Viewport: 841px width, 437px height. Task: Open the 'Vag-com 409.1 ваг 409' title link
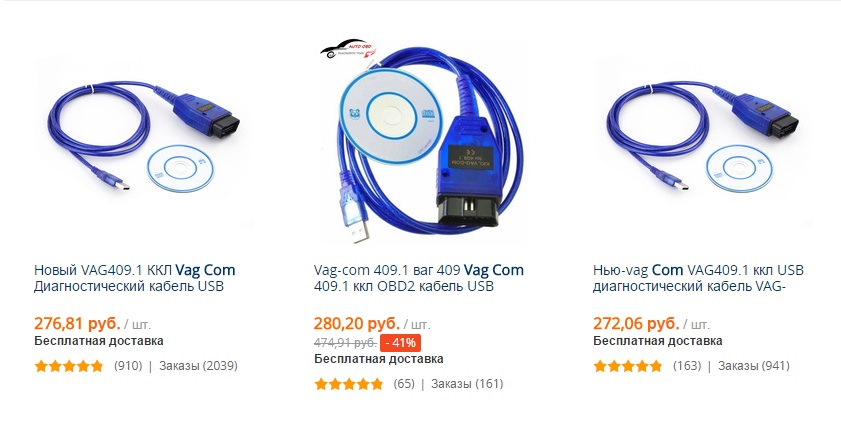pos(419,278)
